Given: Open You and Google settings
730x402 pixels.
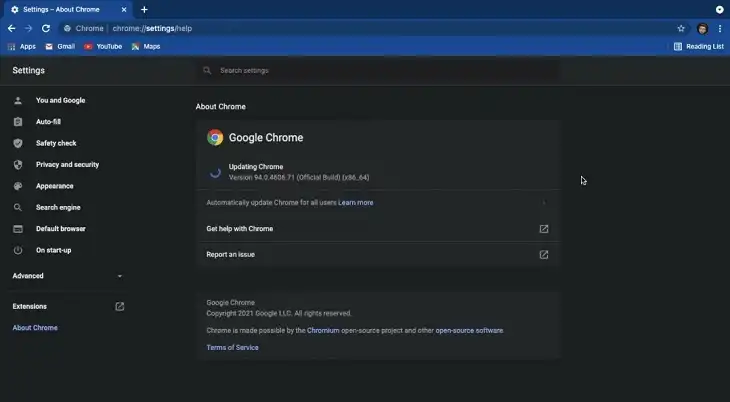Looking at the screenshot, I should click(x=61, y=100).
